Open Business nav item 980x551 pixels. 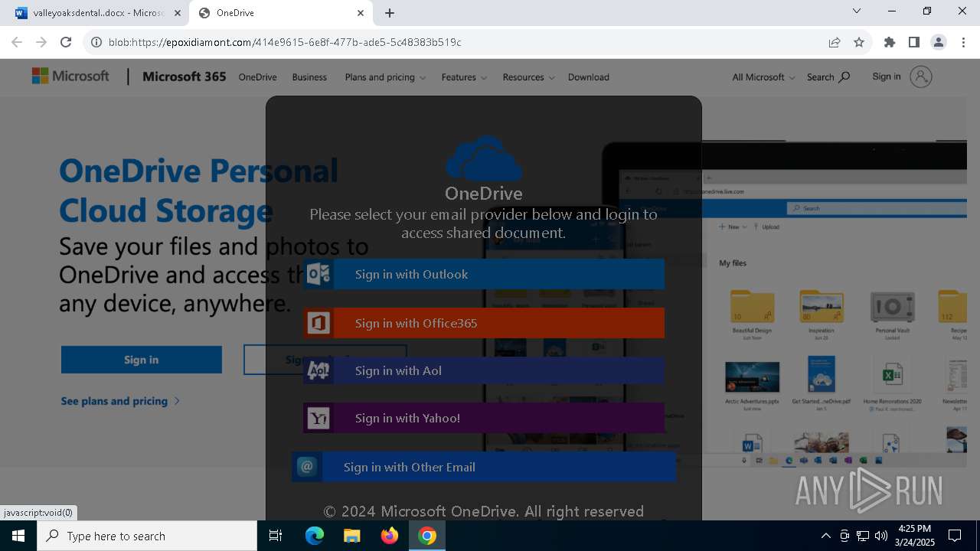pos(309,77)
